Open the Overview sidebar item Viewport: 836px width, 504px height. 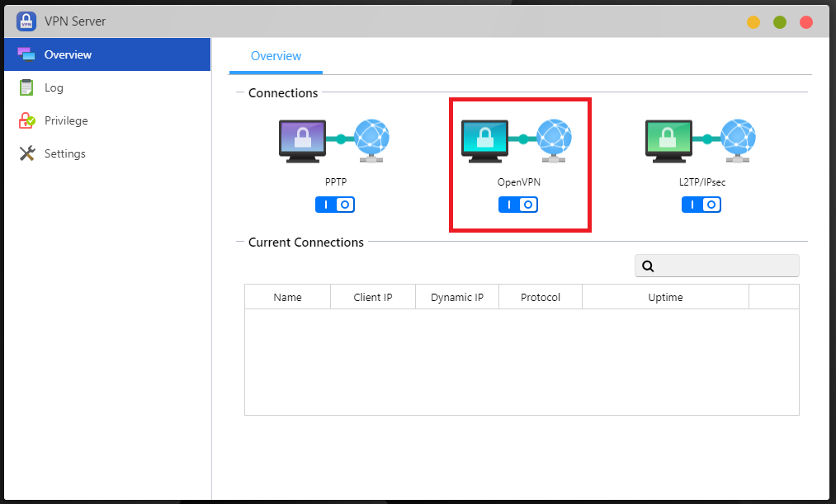click(x=107, y=54)
